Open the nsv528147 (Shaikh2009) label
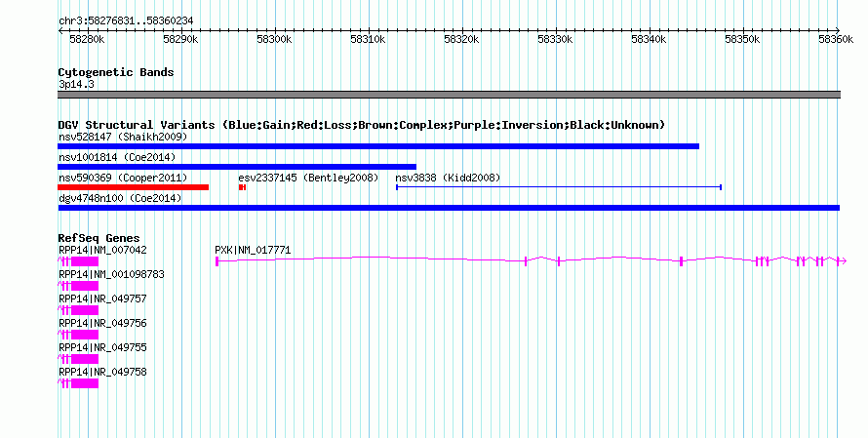 123,137
